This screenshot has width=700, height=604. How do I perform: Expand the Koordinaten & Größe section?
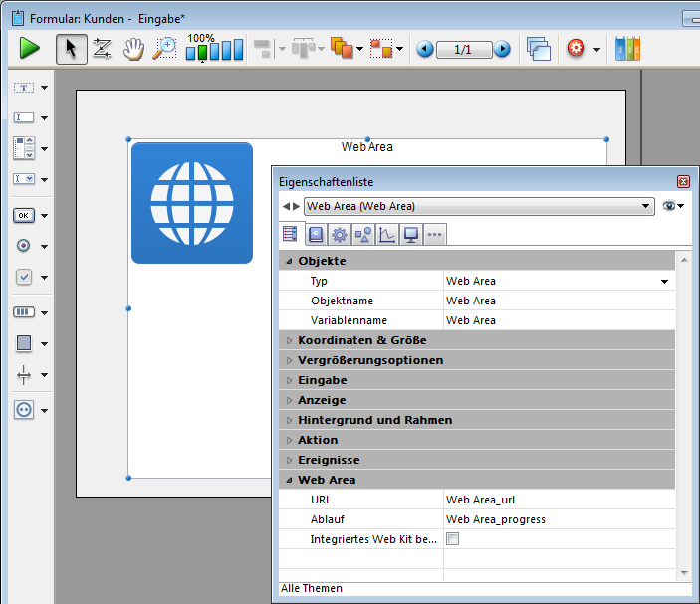pos(290,340)
